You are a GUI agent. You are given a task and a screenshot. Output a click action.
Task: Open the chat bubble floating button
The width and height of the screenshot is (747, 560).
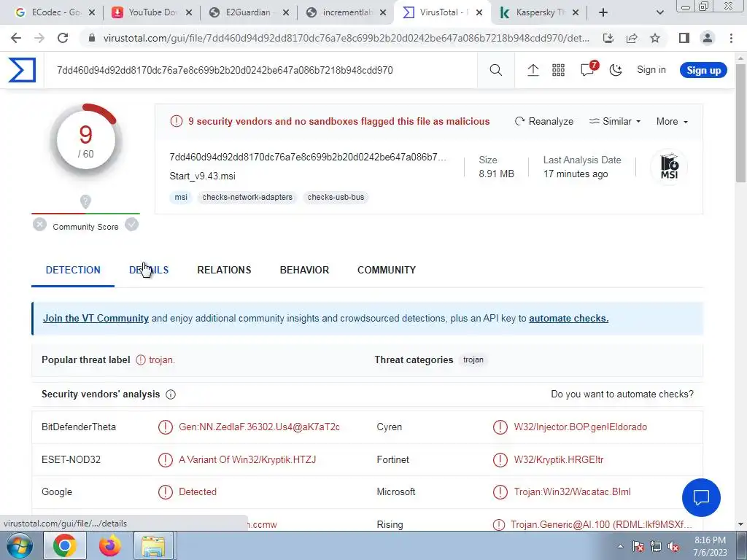701,497
